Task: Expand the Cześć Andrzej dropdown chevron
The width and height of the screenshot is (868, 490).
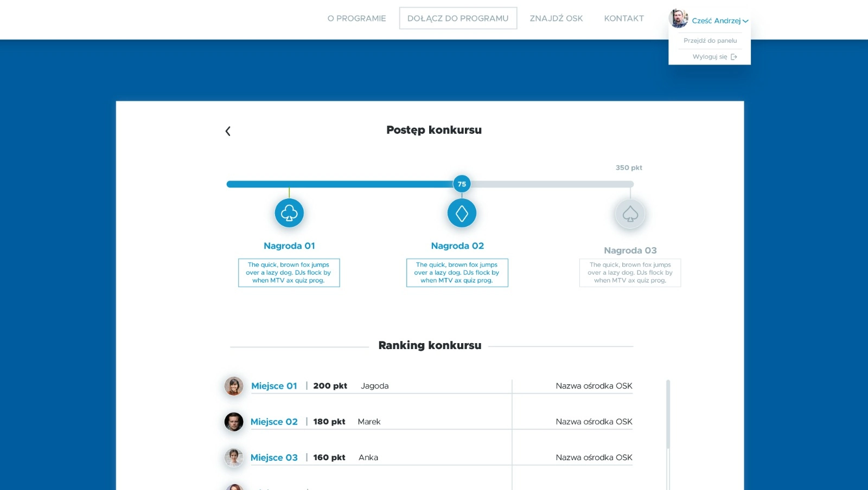Action: (745, 21)
